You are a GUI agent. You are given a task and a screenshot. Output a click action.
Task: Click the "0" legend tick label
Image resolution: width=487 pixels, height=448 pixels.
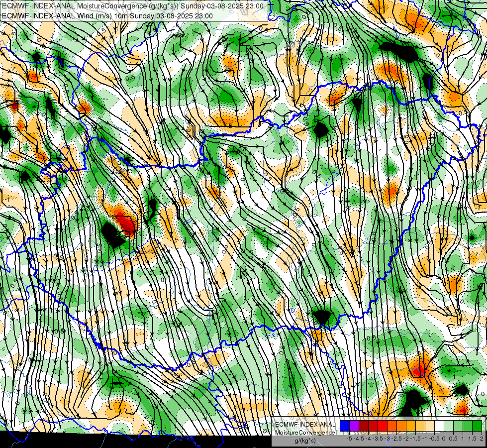tap(444, 439)
